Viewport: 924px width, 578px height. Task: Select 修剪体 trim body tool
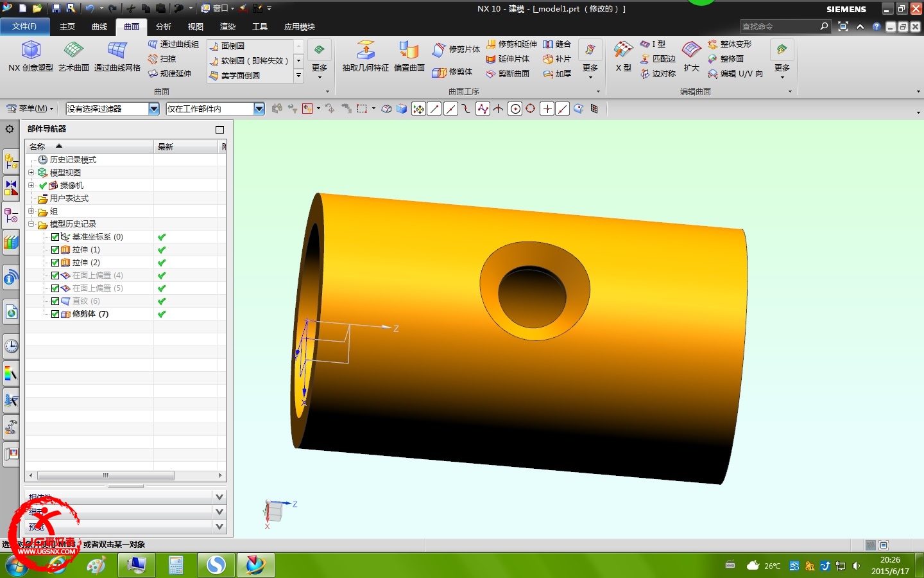click(x=452, y=72)
